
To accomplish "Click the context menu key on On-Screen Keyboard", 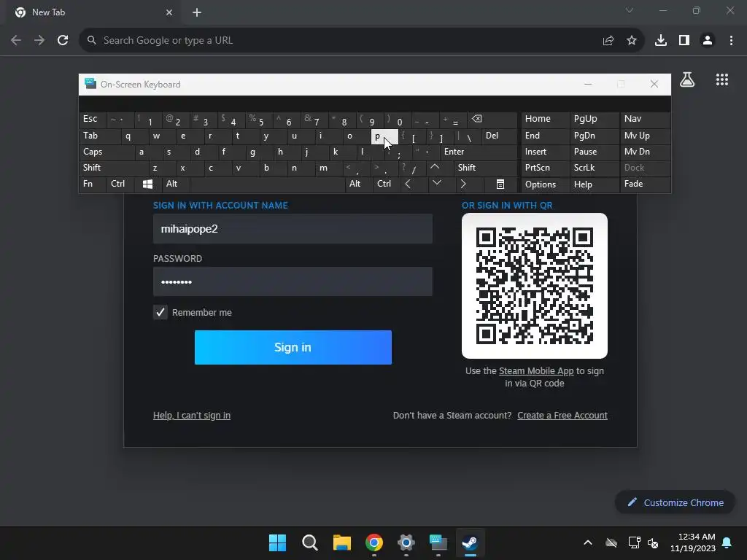I will click(x=500, y=184).
